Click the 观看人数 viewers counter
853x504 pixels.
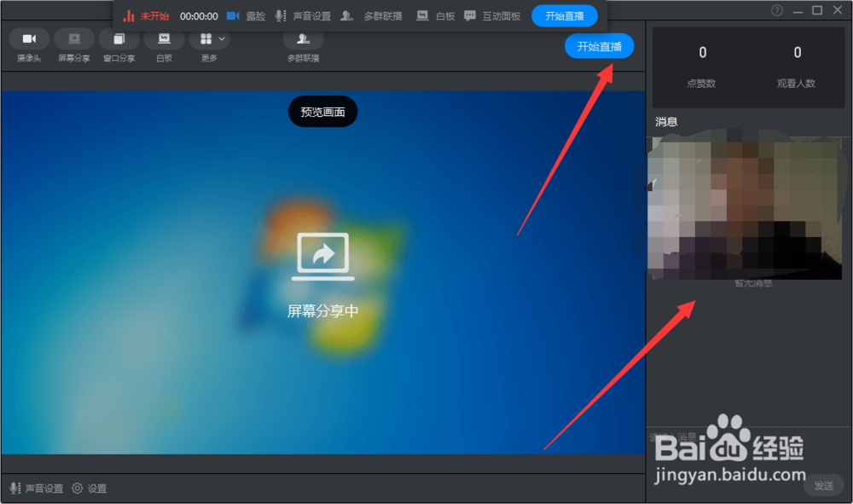(x=797, y=67)
